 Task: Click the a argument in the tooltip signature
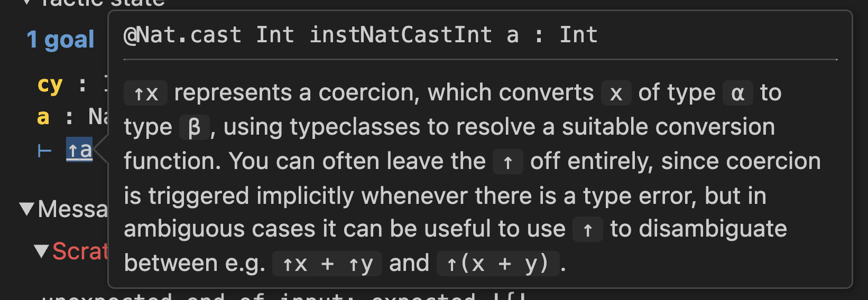point(512,35)
